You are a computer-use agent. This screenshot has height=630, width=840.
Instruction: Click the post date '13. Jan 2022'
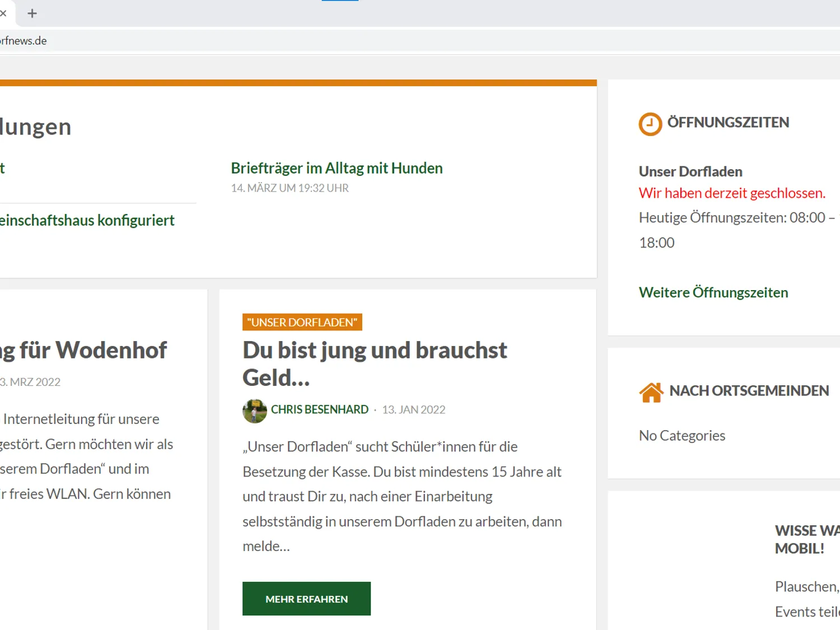(x=414, y=409)
